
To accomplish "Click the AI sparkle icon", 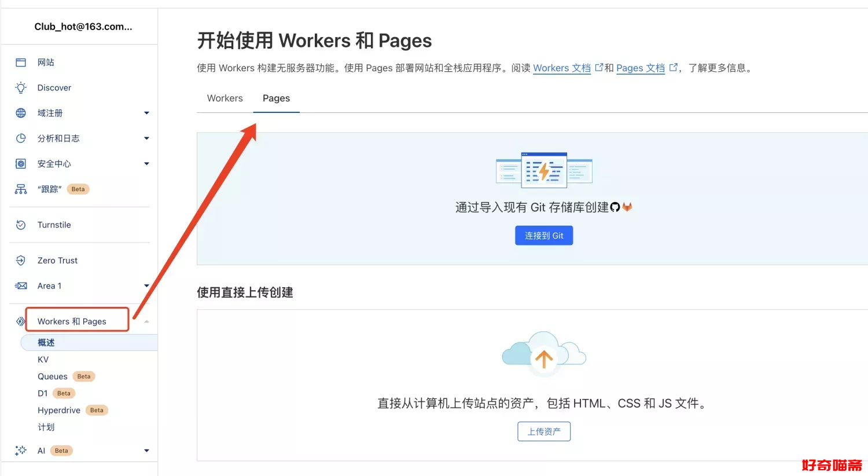I will coord(21,451).
